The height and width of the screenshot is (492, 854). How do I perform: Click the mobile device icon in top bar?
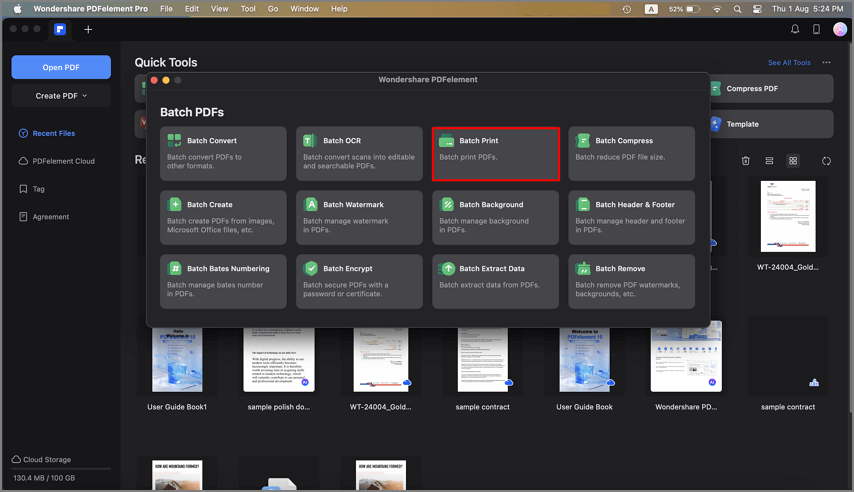point(816,29)
